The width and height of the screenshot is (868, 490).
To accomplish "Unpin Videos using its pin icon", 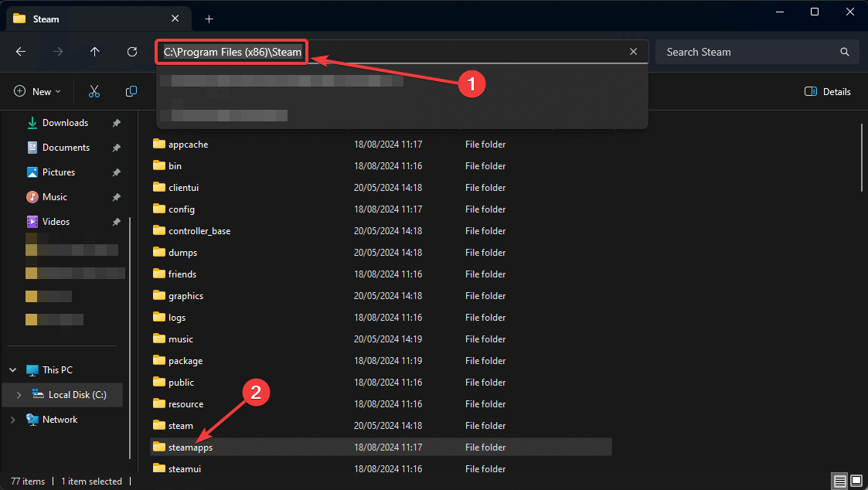I will tap(116, 222).
